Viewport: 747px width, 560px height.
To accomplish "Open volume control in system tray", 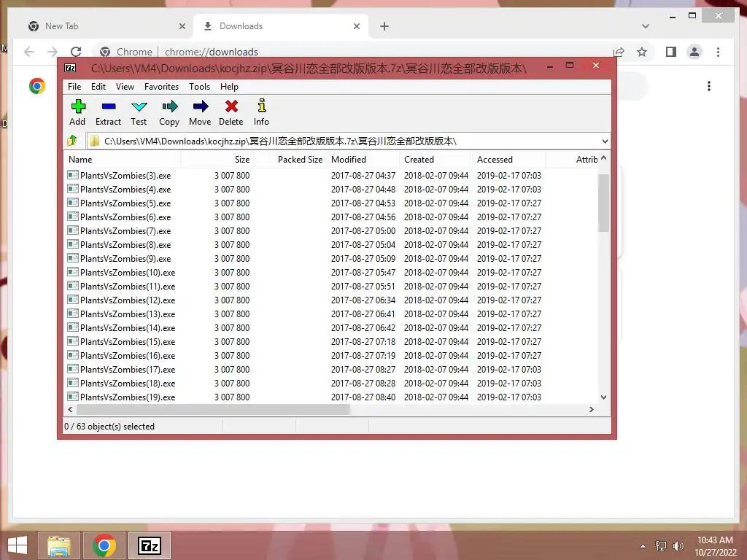I will pyautogui.click(x=678, y=545).
